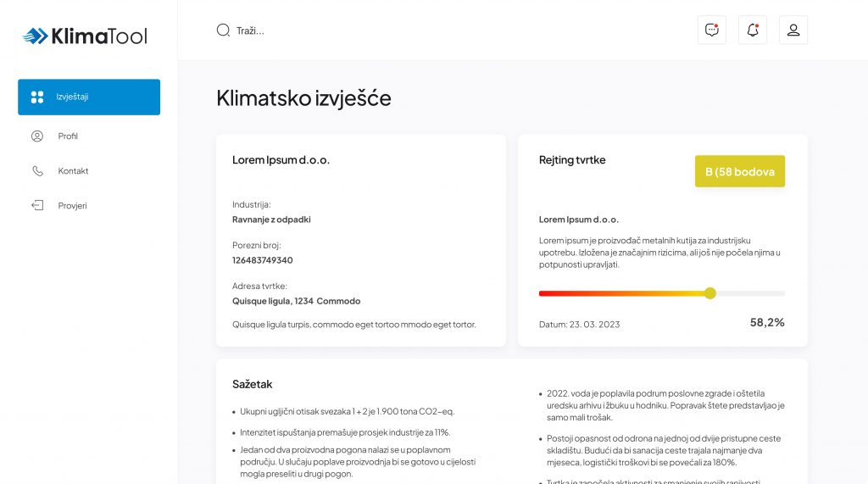Click the "Sažetak" section heading

tap(252, 384)
